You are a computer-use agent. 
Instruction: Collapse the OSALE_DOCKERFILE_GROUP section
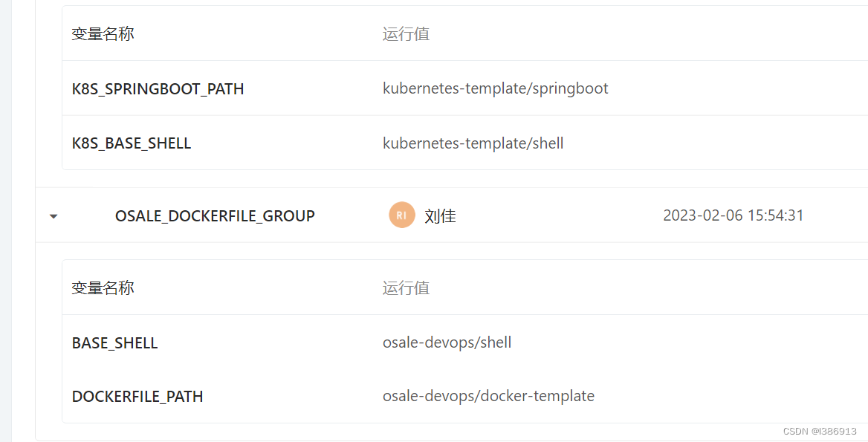[53, 215]
